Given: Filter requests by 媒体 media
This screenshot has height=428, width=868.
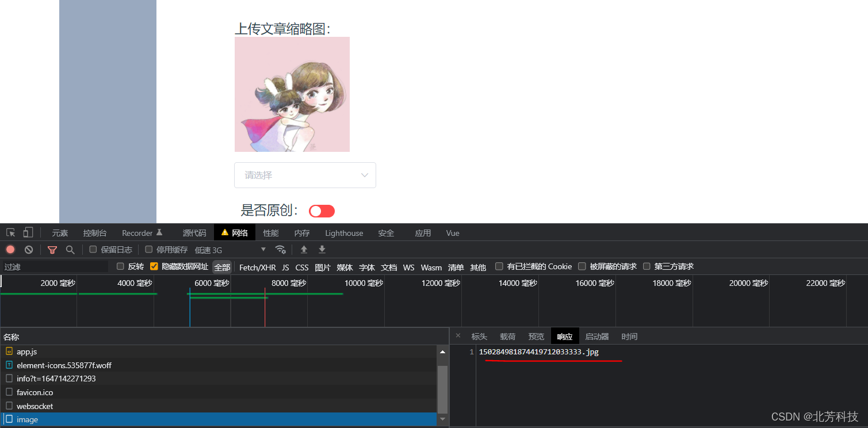Looking at the screenshot, I should click(x=345, y=267).
